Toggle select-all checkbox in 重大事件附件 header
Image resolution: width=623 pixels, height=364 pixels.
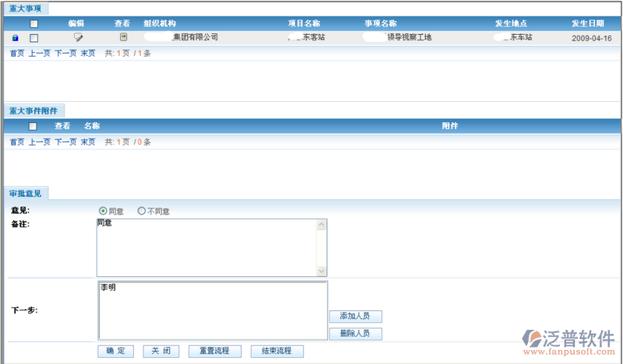[33, 126]
